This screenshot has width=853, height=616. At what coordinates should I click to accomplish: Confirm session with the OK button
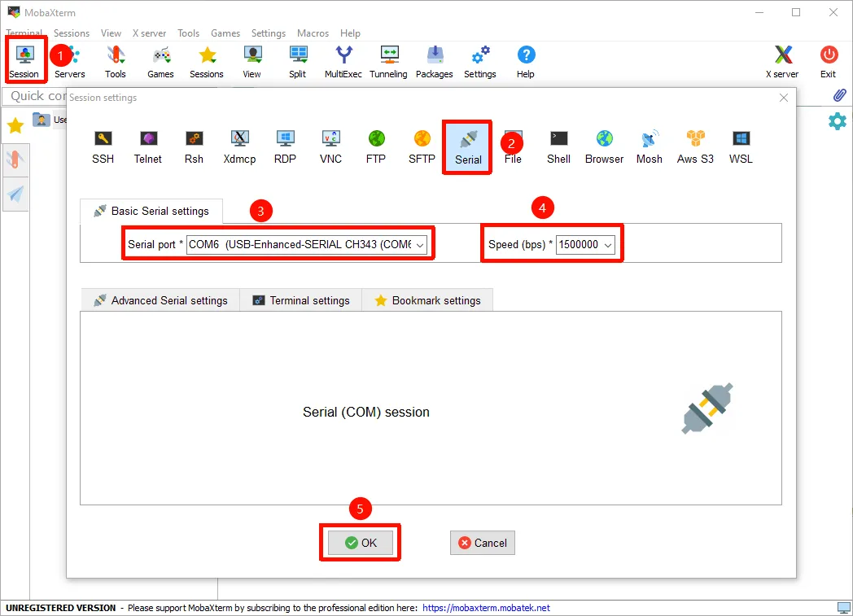(x=360, y=543)
